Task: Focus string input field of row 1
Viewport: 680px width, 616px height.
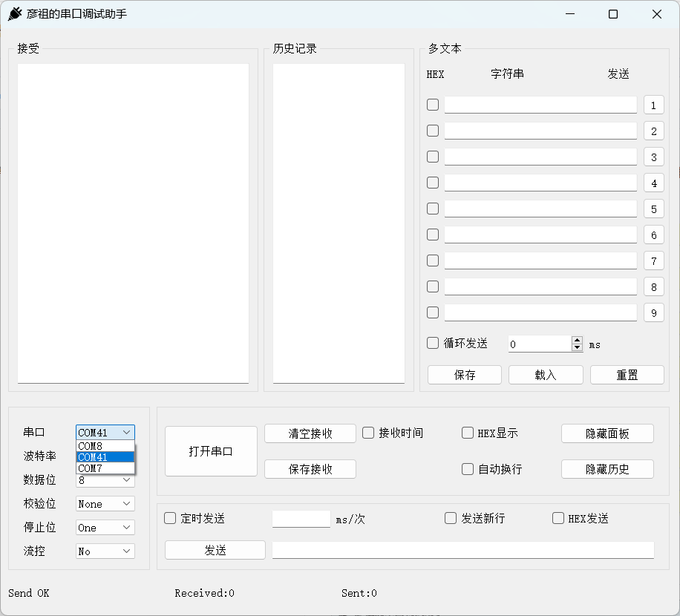Action: point(540,105)
